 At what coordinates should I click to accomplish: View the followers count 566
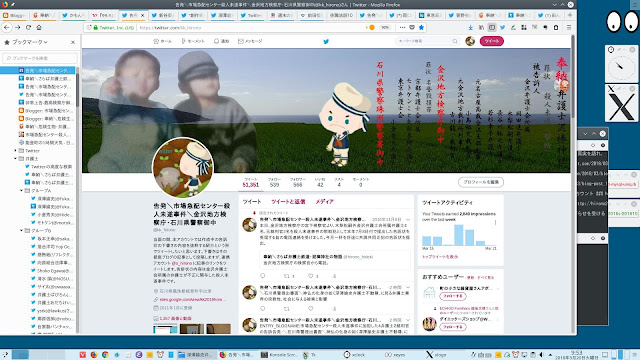tap(298, 182)
